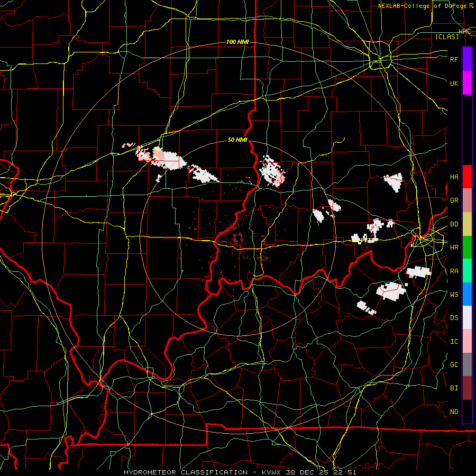
Task: Pick the gray GC legend color swatch
Action: coord(467,364)
